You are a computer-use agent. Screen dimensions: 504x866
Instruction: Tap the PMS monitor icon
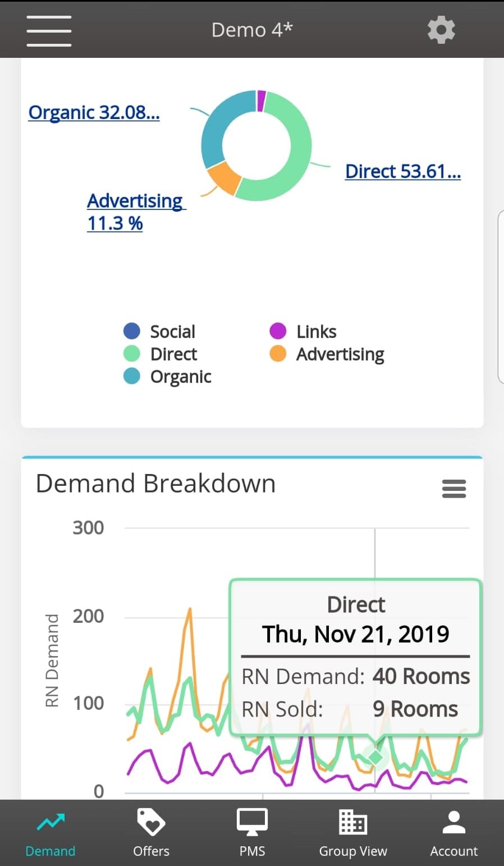pos(252,822)
